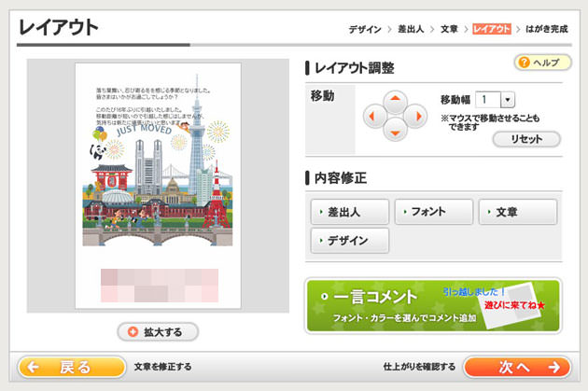Screen dimensions: 588x391
Task: Move layout right with the right arrow
Action: (x=416, y=117)
